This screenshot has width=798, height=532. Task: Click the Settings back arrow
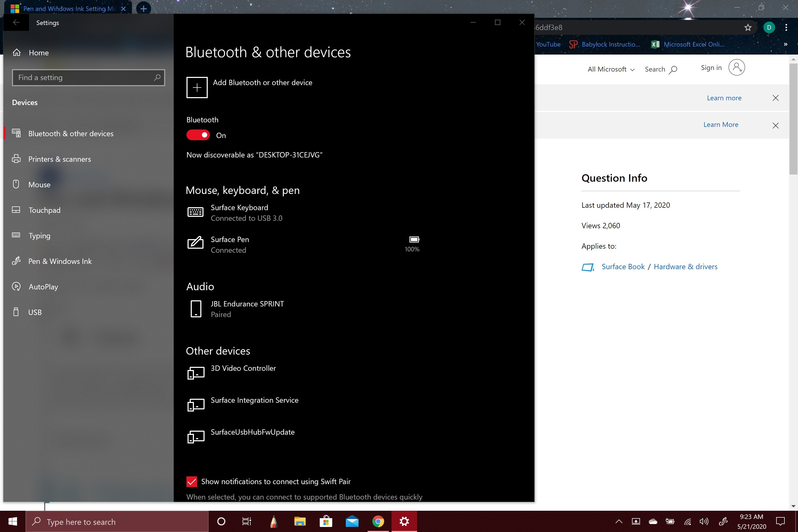pyautogui.click(x=16, y=23)
